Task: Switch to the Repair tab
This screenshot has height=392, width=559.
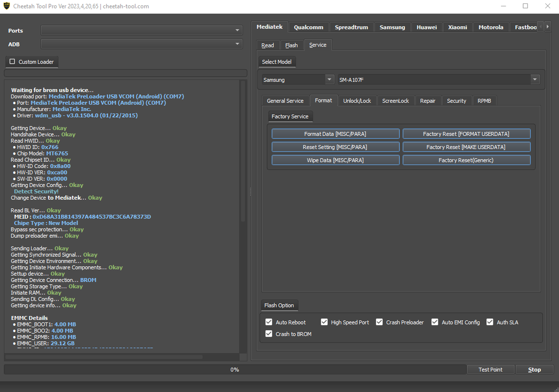Action: click(427, 101)
